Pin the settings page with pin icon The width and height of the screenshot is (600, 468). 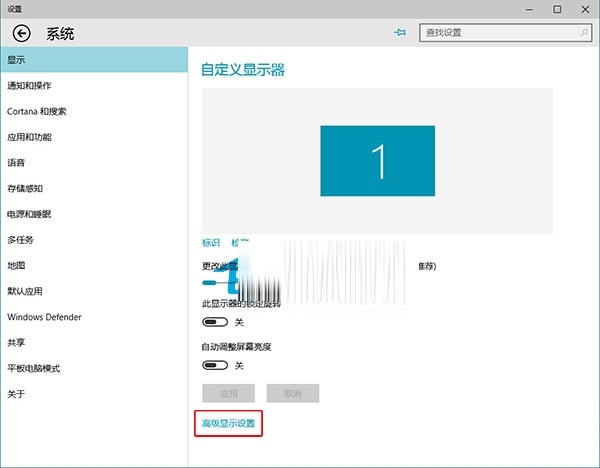[400, 33]
